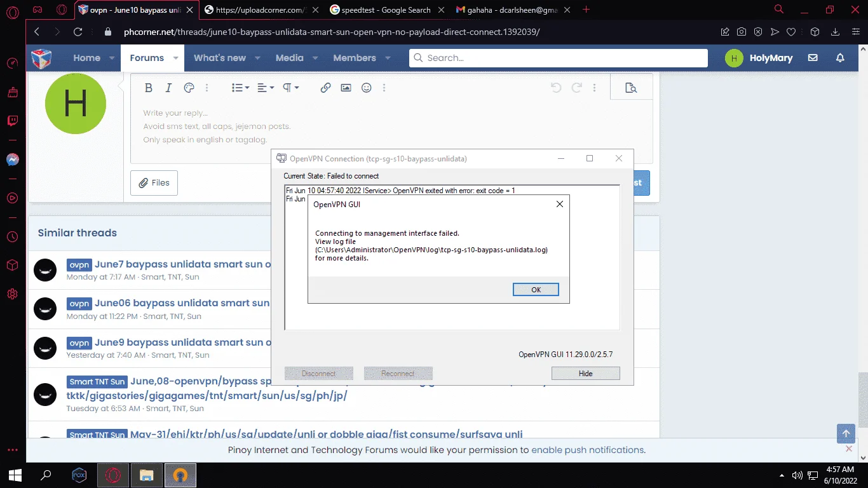Expand the Media dropdown arrow

(x=315, y=58)
